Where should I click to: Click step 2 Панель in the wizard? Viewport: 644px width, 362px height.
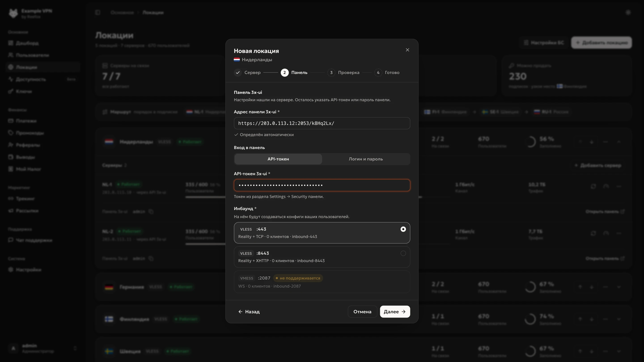coord(294,72)
